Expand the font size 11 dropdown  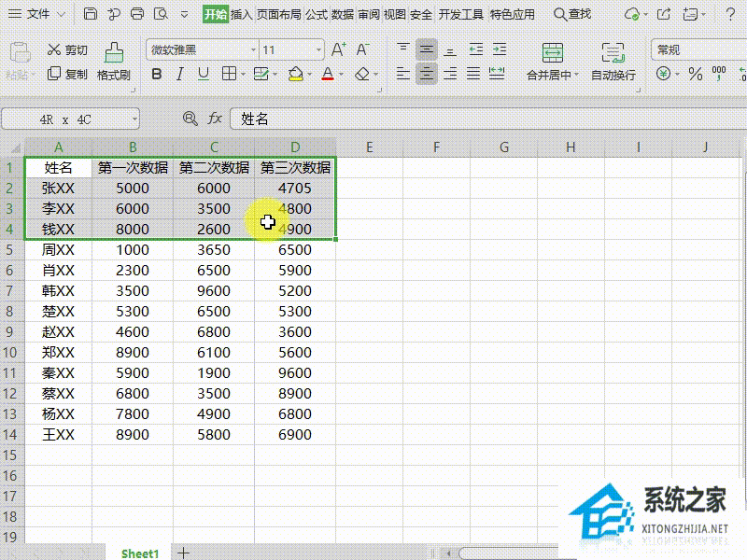[318, 49]
